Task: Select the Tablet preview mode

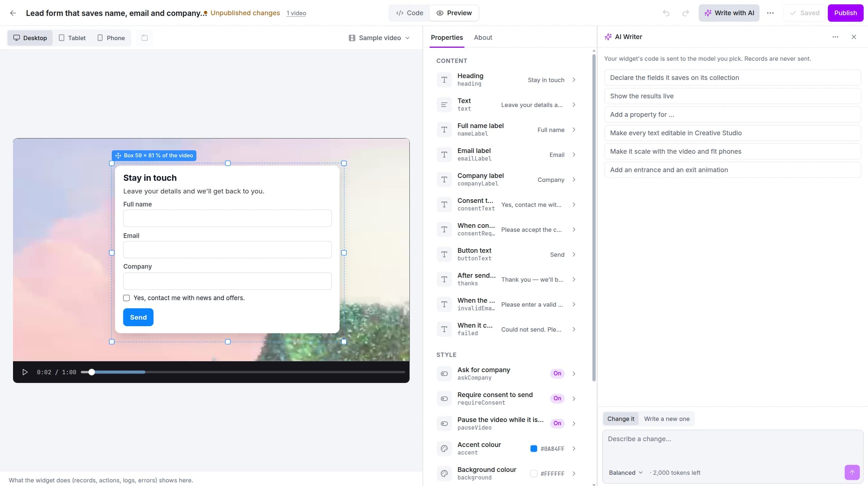Action: 72,38
